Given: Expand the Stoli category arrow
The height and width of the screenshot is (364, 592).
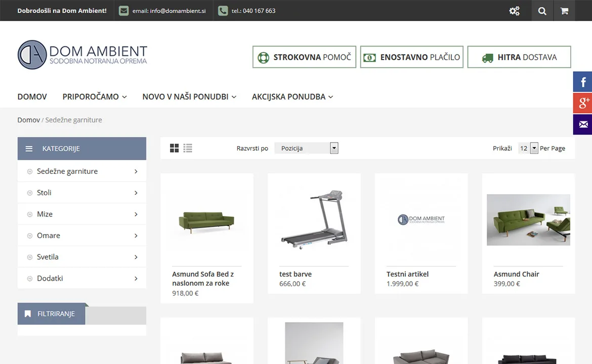Looking at the screenshot, I should pyautogui.click(x=136, y=193).
